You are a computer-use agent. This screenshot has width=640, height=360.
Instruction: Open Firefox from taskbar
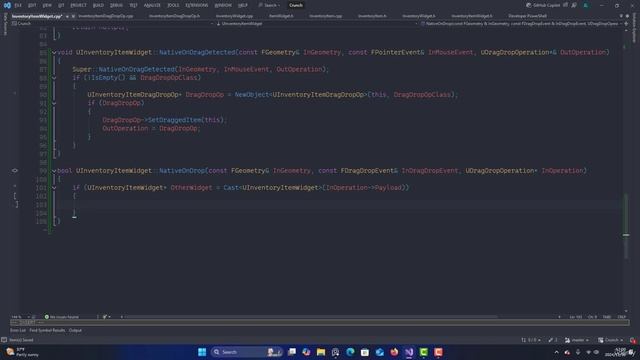394,352
